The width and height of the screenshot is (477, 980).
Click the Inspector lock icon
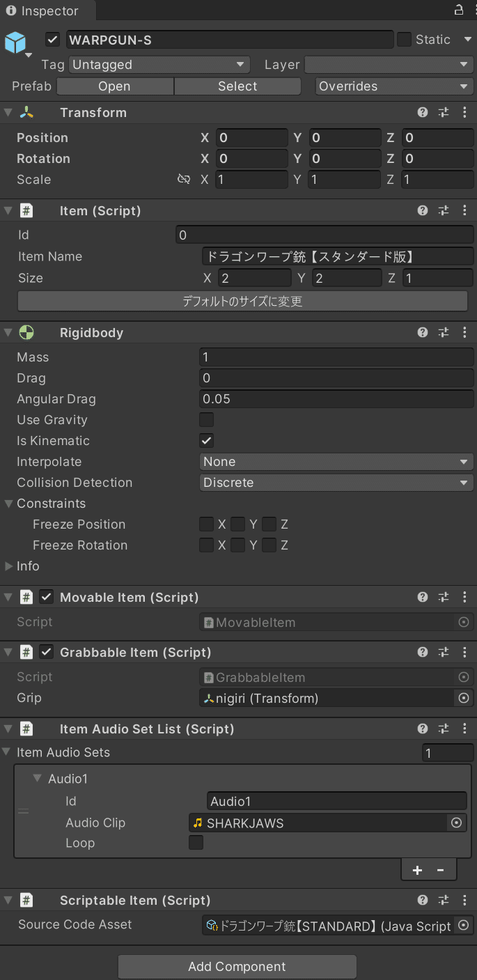coord(459,10)
